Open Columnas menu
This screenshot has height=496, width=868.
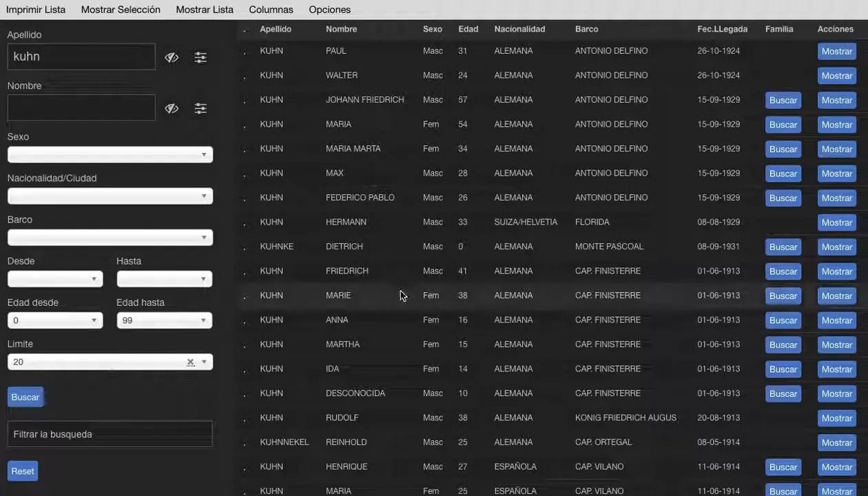[271, 10]
